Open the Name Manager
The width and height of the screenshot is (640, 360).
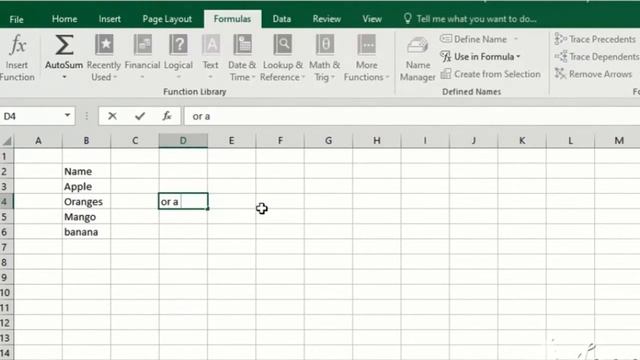coord(418,59)
